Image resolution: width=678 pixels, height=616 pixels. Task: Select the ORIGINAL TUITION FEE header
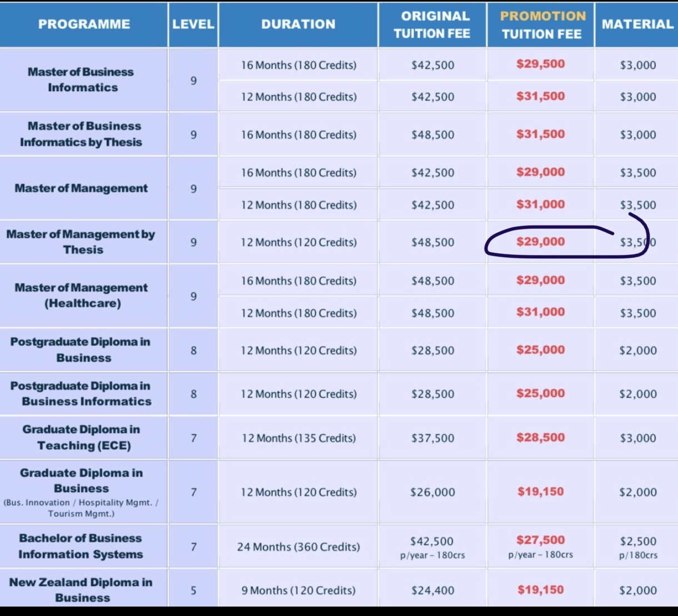tap(432, 25)
